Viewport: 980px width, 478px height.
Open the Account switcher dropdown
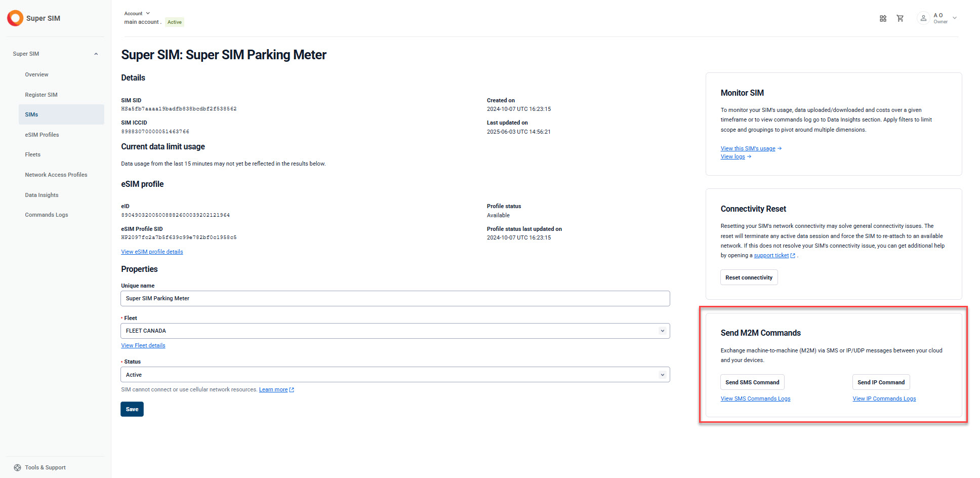[137, 13]
